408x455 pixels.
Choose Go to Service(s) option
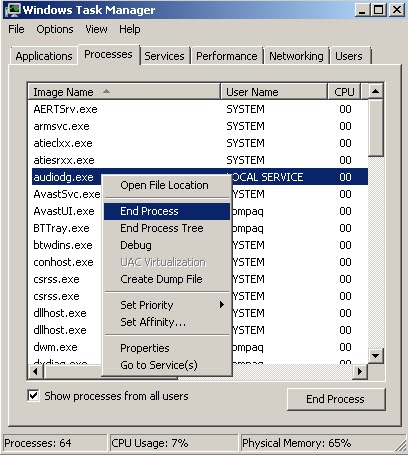coord(167,365)
